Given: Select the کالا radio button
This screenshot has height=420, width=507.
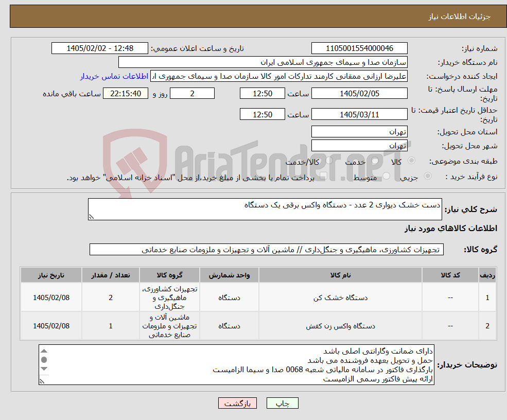Looking at the screenshot, I should [x=412, y=161].
